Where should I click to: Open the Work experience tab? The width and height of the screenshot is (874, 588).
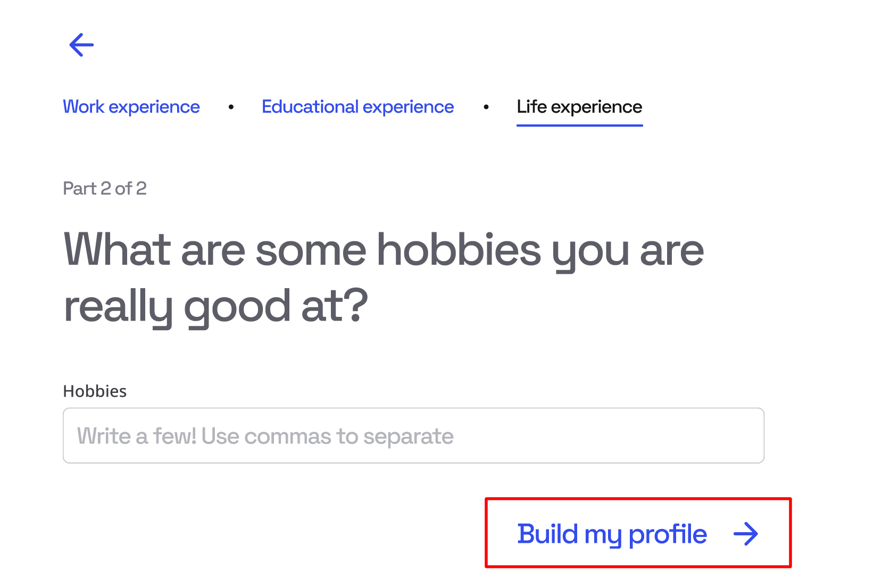click(131, 107)
